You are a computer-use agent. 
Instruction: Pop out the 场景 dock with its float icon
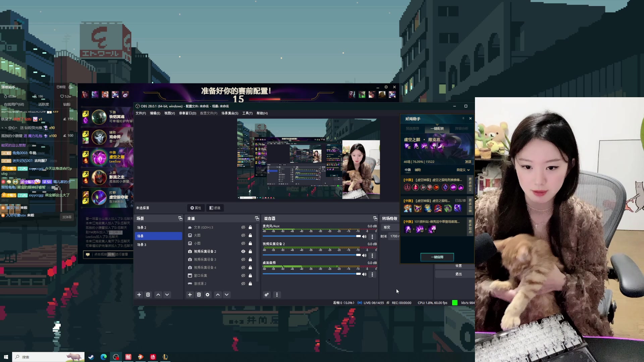(180, 218)
